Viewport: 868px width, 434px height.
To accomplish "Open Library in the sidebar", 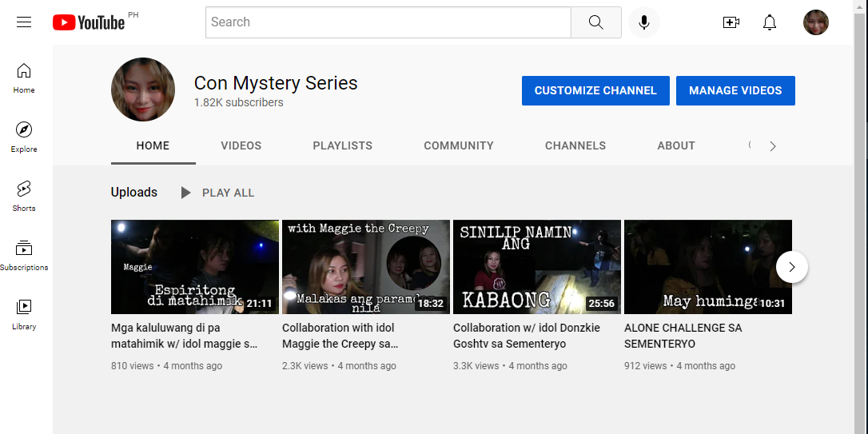I will pos(24,315).
